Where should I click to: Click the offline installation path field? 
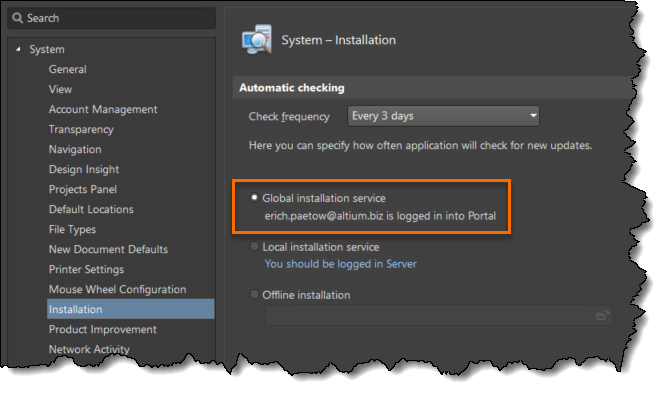[x=439, y=315]
